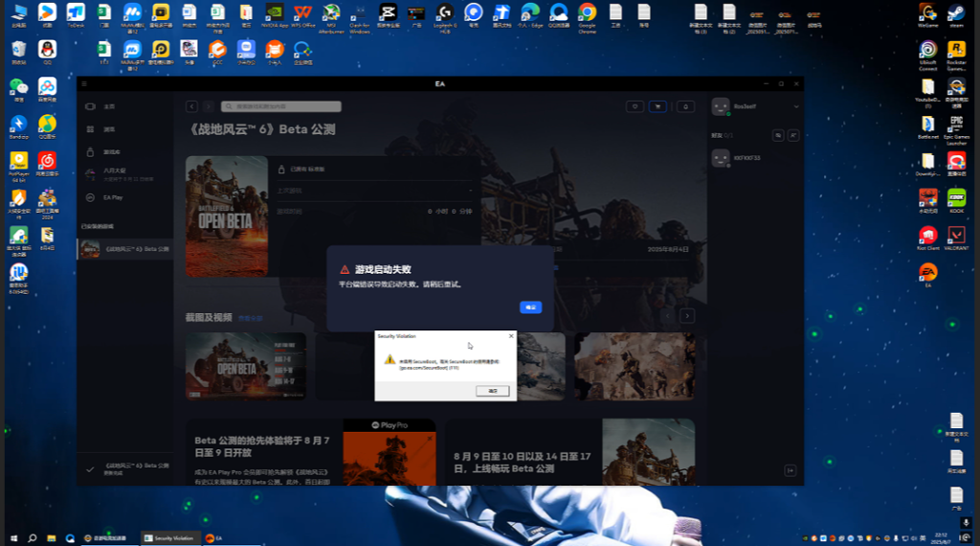Image resolution: width=980 pixels, height=546 pixels.
Task: Open the MSI Afterburner desktop shortcut
Action: point(331,18)
